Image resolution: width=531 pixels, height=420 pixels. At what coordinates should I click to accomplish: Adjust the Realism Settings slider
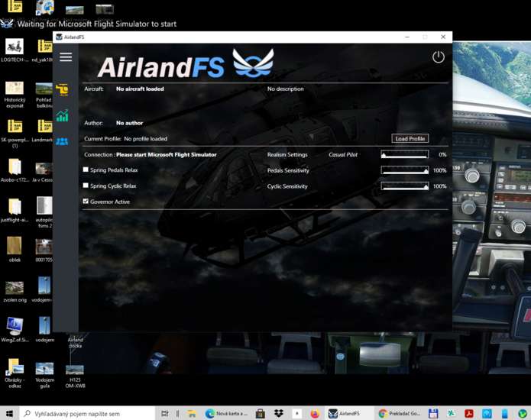[x=405, y=154]
